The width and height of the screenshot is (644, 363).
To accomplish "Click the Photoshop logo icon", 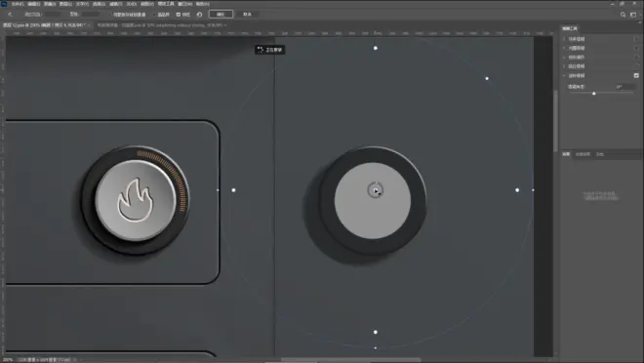I will [4, 4].
